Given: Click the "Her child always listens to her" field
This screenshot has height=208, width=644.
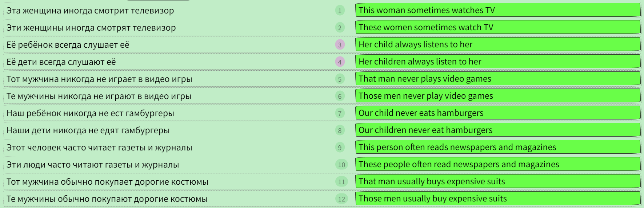Looking at the screenshot, I should tap(497, 44).
